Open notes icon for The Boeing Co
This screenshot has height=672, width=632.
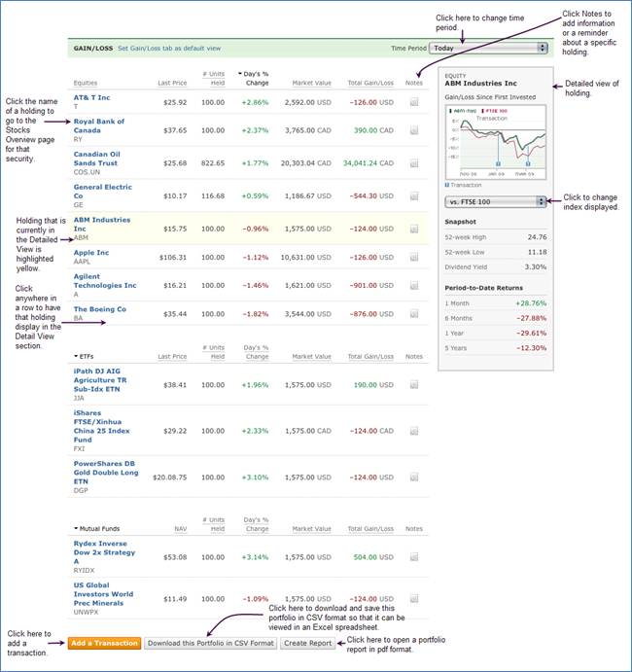414,314
